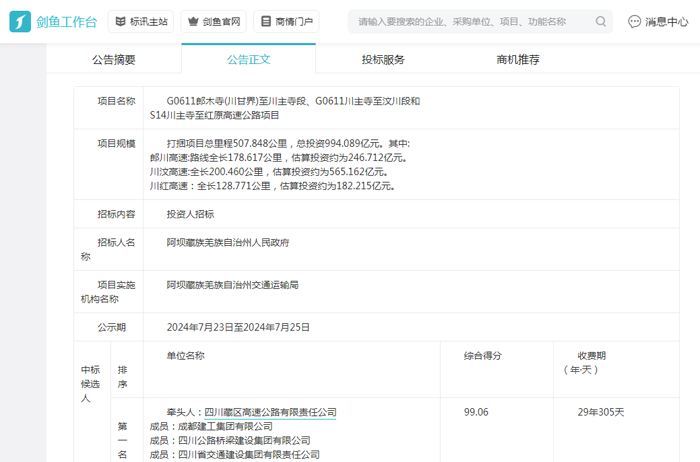Open the 标讯主站 button
The width and height of the screenshot is (700, 462).
click(141, 21)
